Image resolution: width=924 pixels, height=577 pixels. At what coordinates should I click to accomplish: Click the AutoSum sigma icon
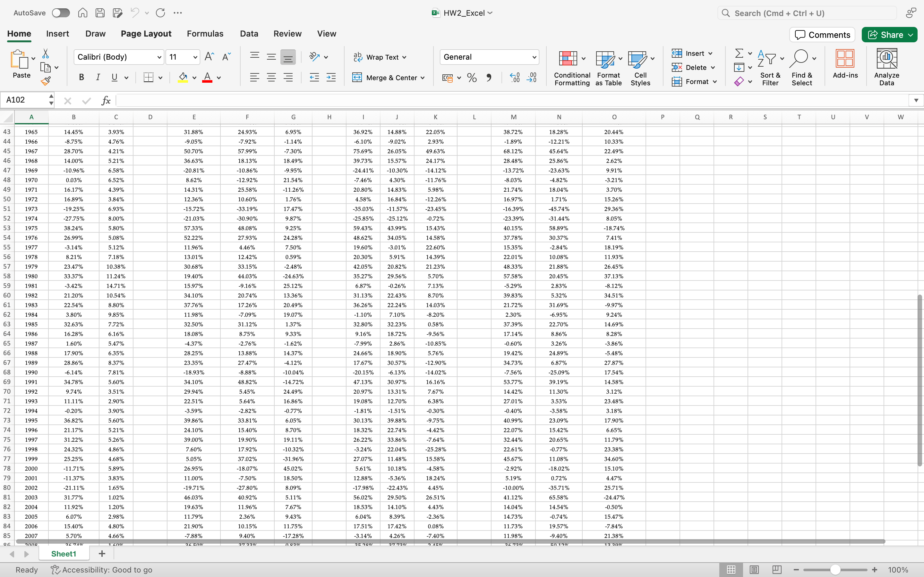739,54
